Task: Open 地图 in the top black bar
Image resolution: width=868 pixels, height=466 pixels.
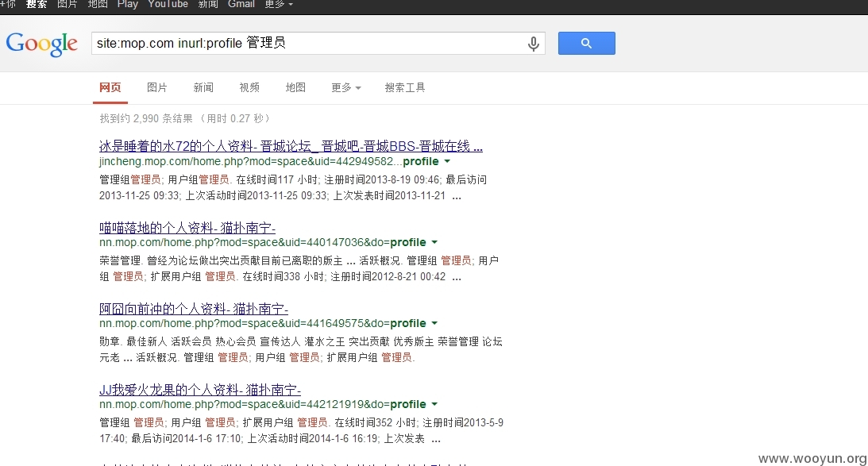Action: 98,5
